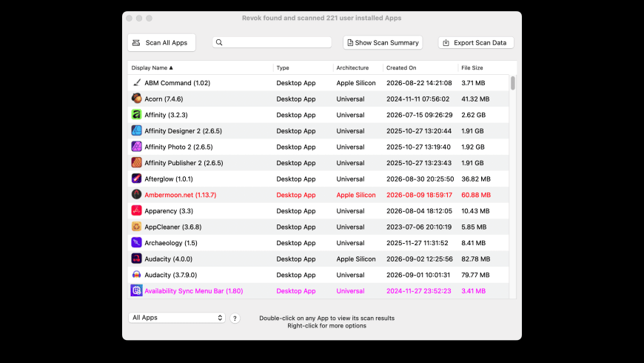Click the Ambermoon.net app icon

point(136,194)
